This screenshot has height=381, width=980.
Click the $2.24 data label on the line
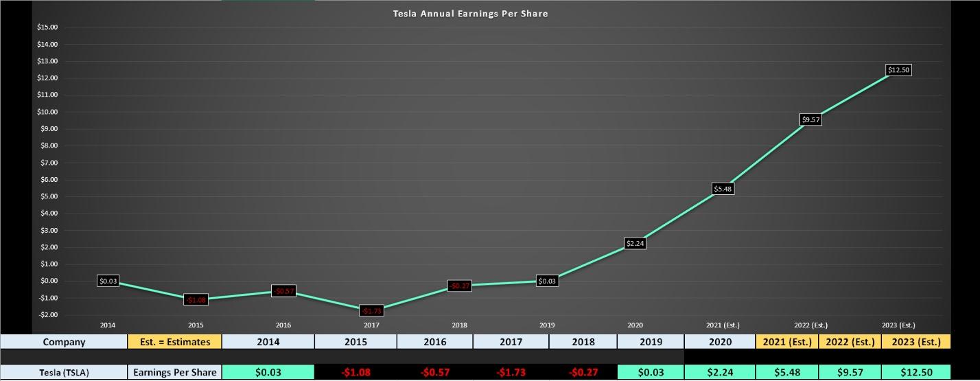[x=635, y=243]
